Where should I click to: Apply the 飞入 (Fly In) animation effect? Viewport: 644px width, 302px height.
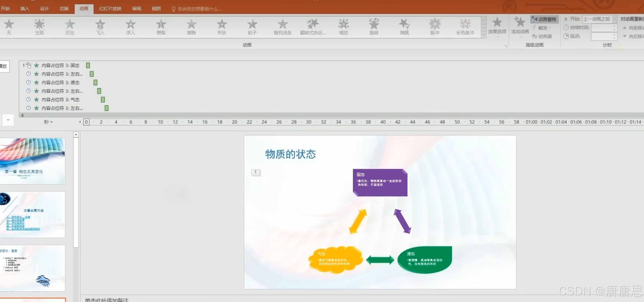100,27
